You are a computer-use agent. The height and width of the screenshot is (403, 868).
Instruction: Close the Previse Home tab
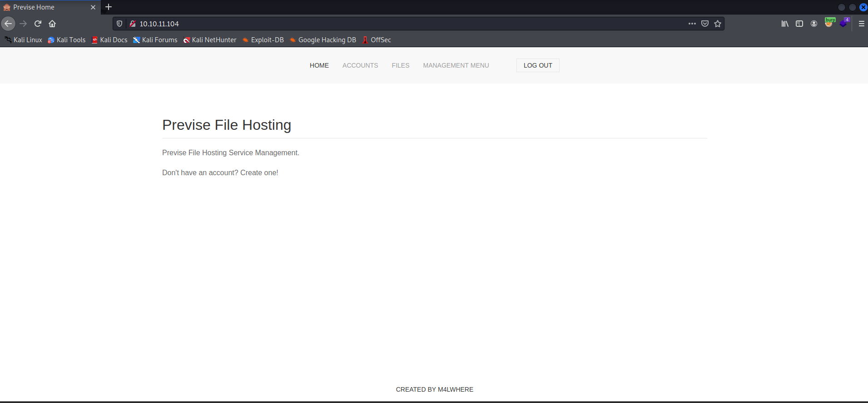(93, 7)
